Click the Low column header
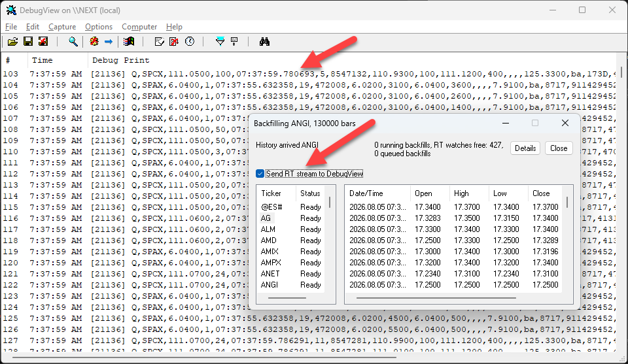The width and height of the screenshot is (628, 364). [x=508, y=193]
